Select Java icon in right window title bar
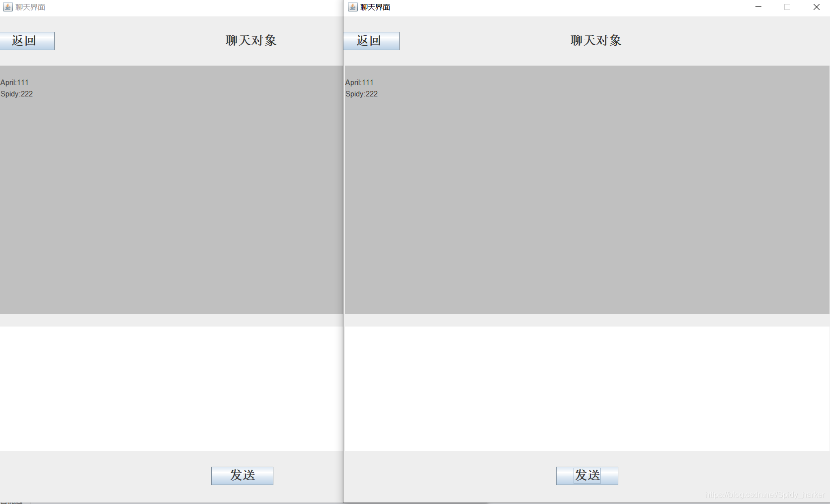Screen dimensions: 830x504 point(352,7)
